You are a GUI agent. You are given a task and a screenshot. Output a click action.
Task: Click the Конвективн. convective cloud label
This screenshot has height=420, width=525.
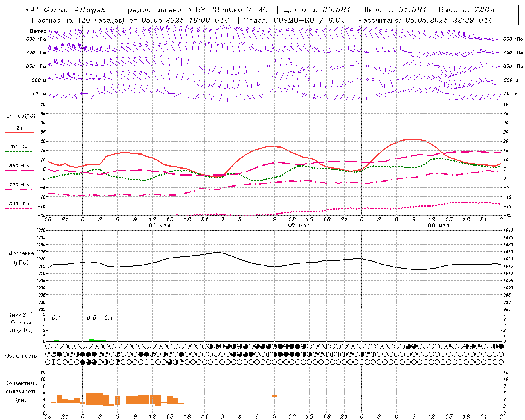tap(21, 383)
